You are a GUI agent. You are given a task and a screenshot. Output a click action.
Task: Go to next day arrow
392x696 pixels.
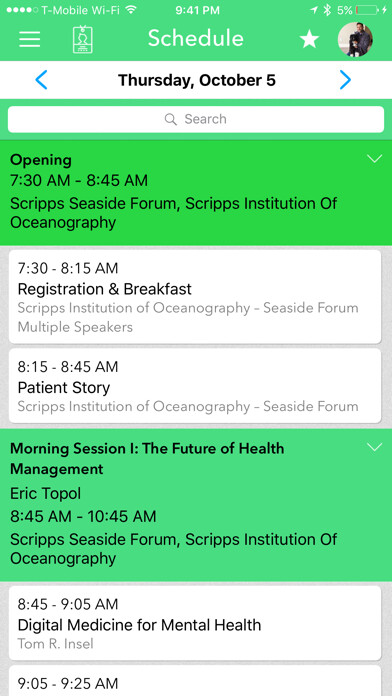pyautogui.click(x=345, y=80)
